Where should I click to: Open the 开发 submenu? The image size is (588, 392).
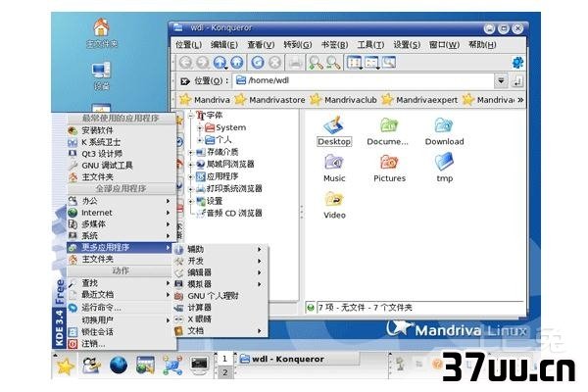pyautogui.click(x=221, y=261)
